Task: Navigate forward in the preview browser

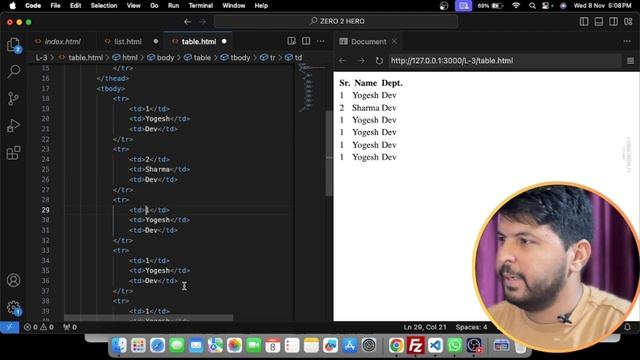Action: pos(361,61)
